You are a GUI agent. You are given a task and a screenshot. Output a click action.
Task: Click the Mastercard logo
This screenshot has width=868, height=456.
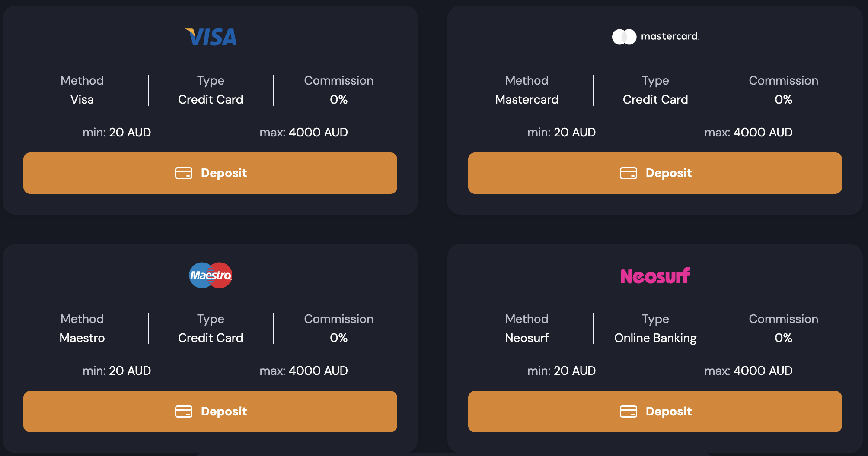[654, 37]
